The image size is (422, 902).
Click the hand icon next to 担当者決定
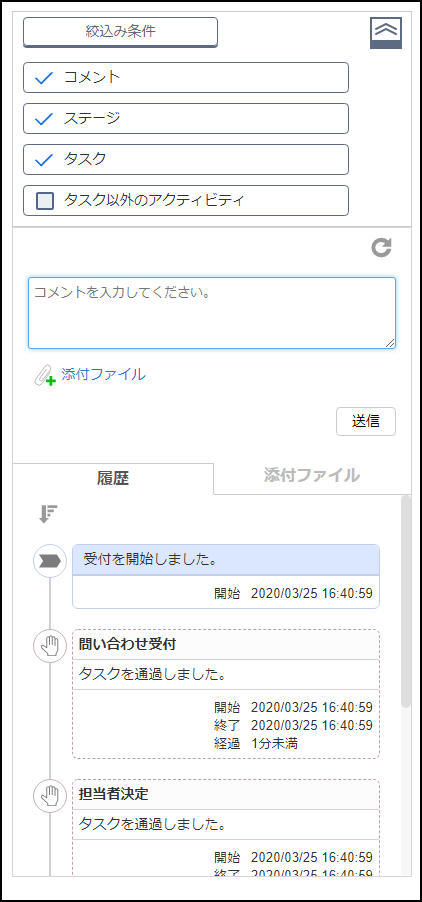pos(50,796)
